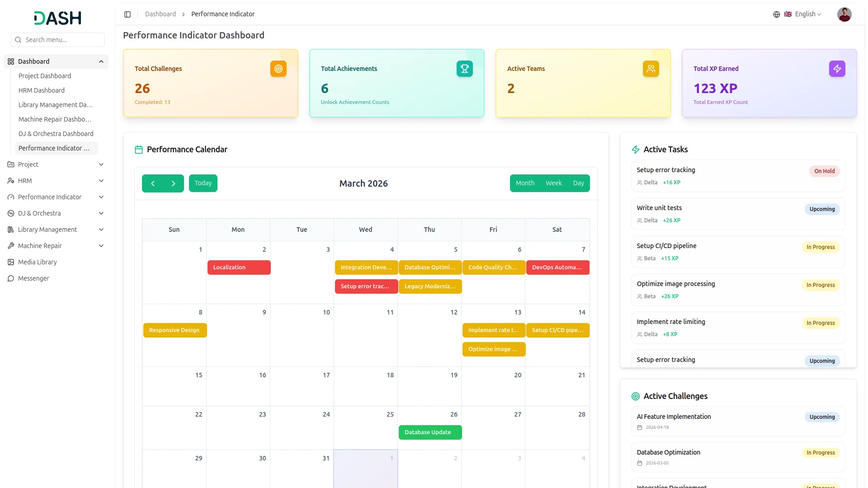Image resolution: width=868 pixels, height=488 pixels.
Task: Click the Total Achievements trophy icon
Action: pos(464,69)
